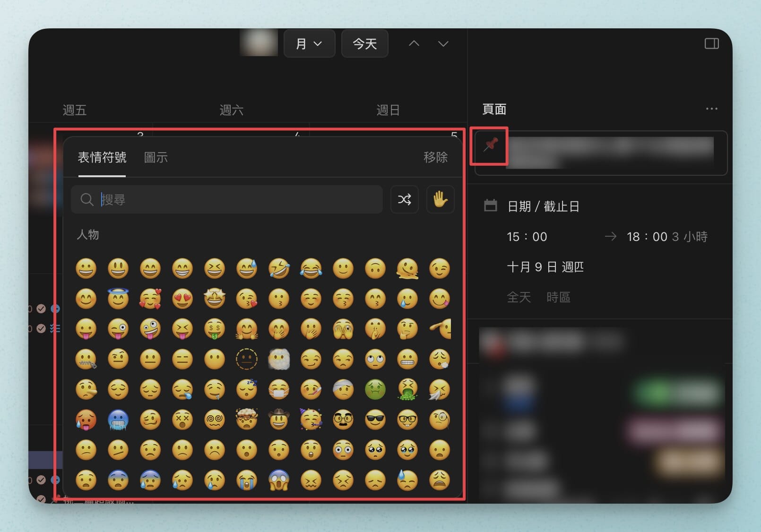Toggle the right sidebar panel icon
Image resolution: width=761 pixels, height=532 pixels.
coord(711,43)
